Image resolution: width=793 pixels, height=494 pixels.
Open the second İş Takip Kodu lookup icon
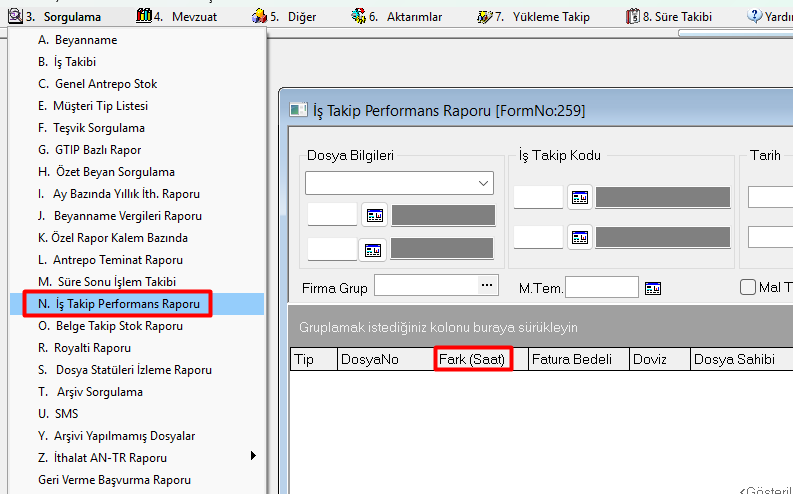pos(580,237)
